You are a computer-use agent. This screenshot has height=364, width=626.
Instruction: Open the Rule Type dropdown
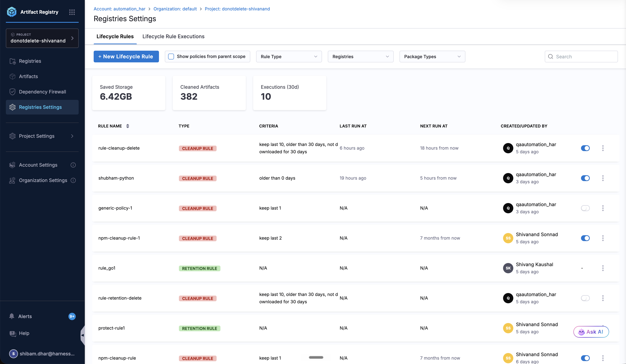[x=289, y=57]
